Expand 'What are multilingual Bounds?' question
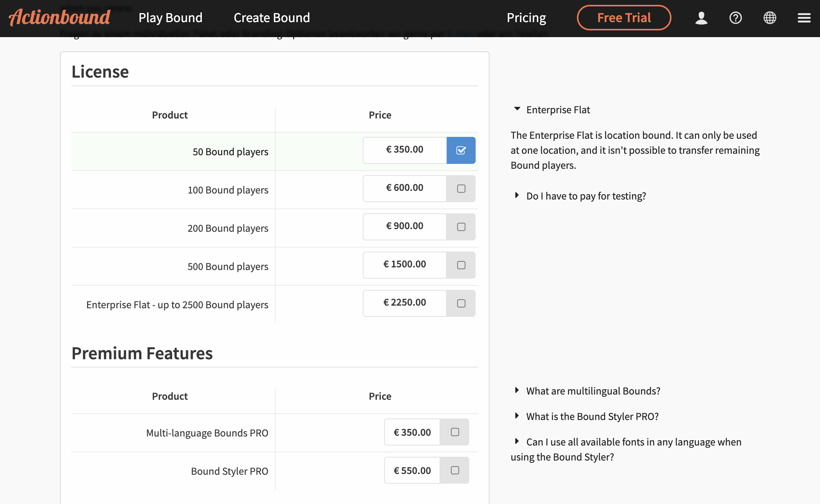The width and height of the screenshot is (820, 504). coord(587,391)
